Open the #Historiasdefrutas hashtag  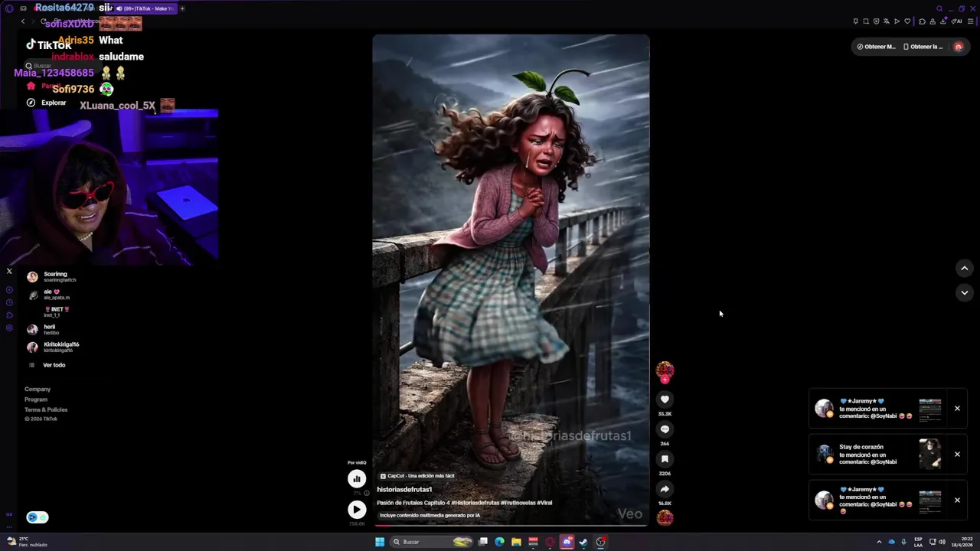(475, 503)
